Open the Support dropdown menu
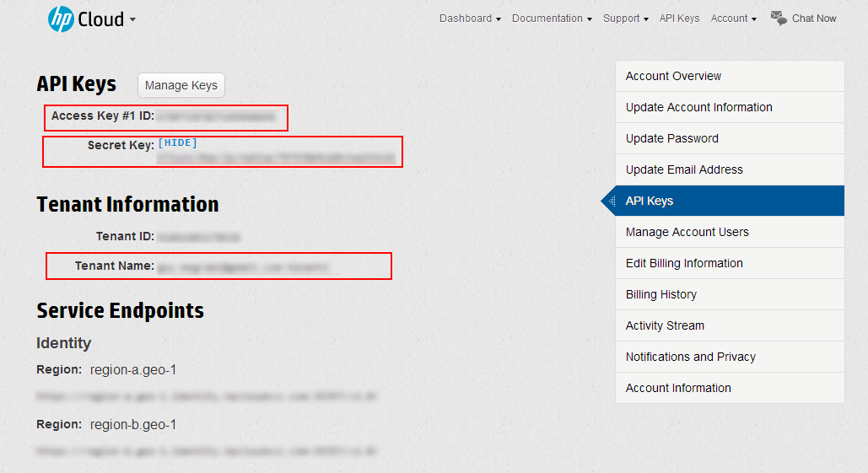868x473 pixels. pyautogui.click(x=625, y=19)
